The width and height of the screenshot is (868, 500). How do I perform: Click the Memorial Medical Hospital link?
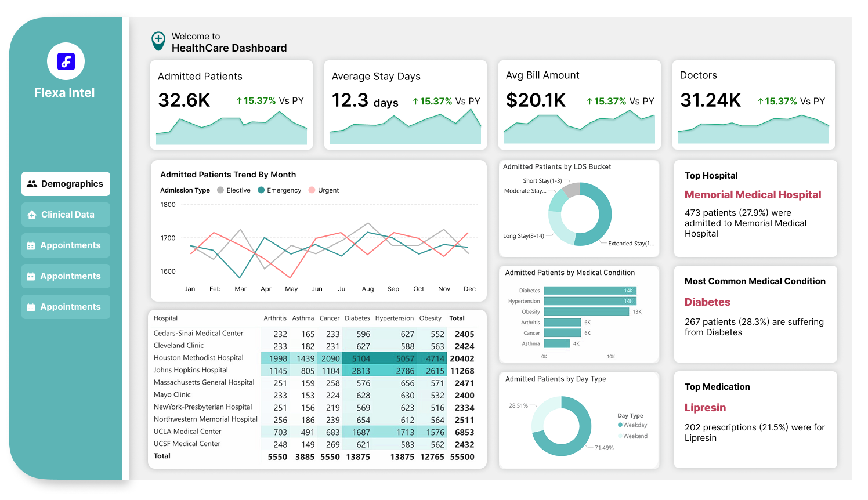click(753, 195)
